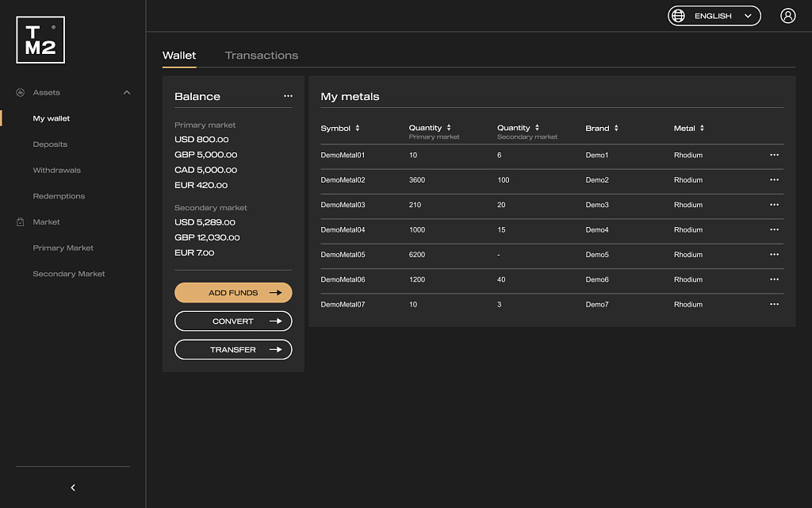This screenshot has width=812, height=508.
Task: Click the Assets section label
Action: tap(47, 92)
